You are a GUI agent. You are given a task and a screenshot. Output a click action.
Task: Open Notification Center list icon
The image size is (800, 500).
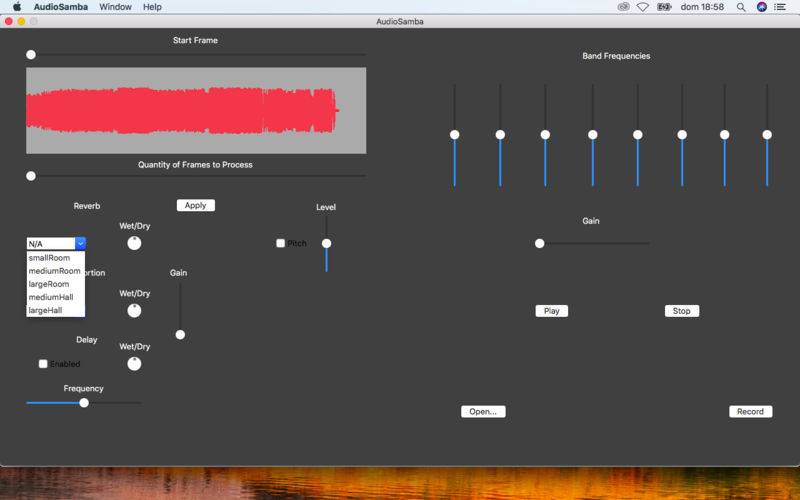click(780, 7)
